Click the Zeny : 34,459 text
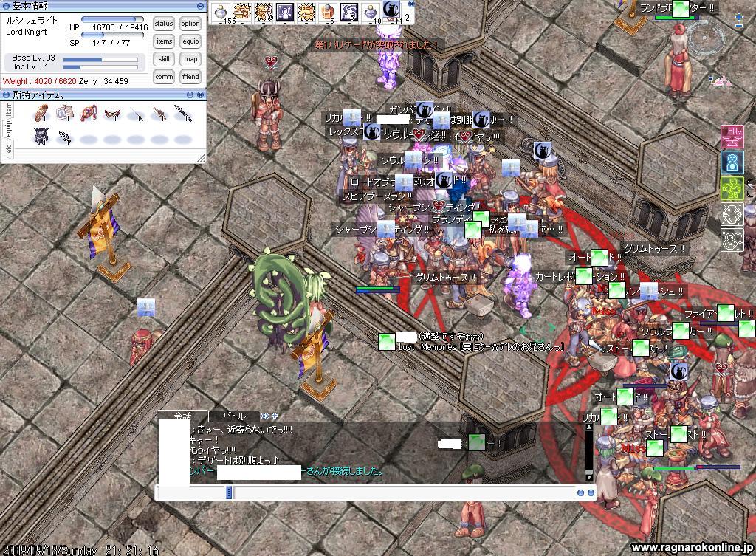Viewport: 756px width, 556px height. [103, 81]
